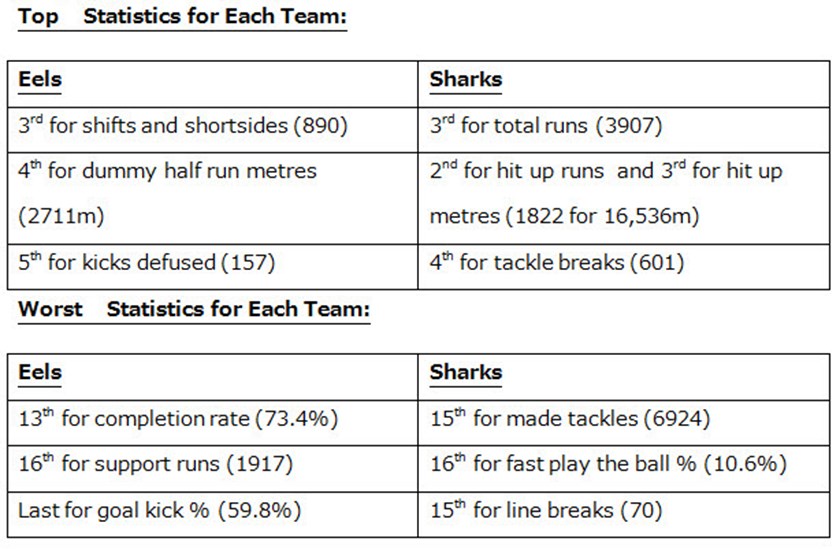The height and width of the screenshot is (549, 840).
Task: Select the Eels header in worst table
Action: 40,372
